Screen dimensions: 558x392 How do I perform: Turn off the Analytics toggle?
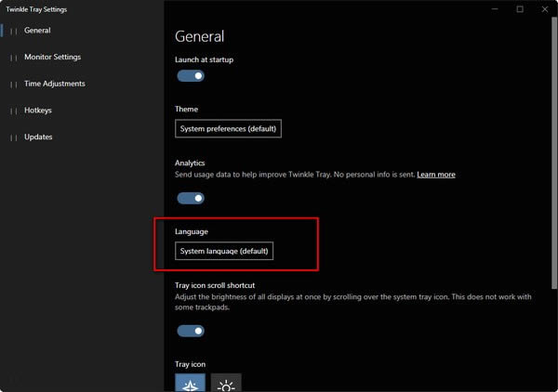coord(191,198)
